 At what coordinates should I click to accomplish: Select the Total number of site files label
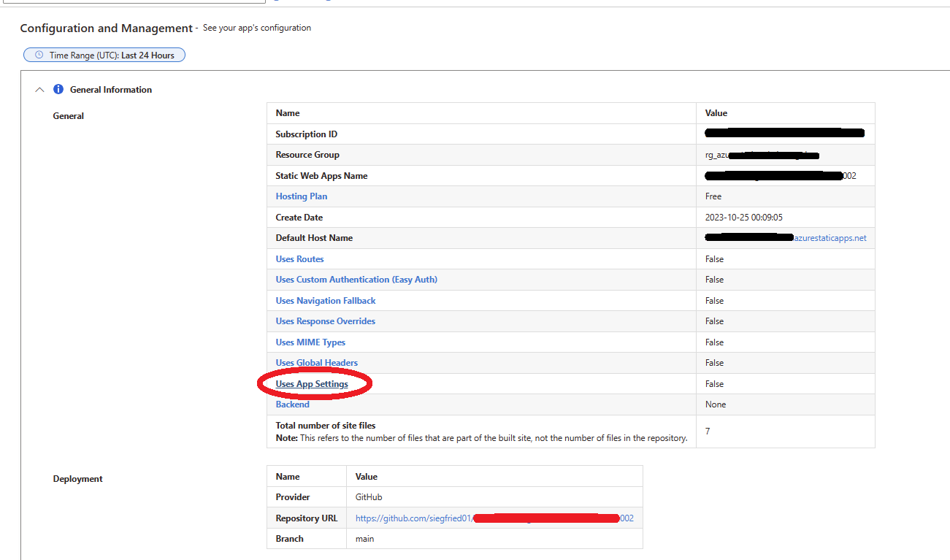tap(326, 426)
